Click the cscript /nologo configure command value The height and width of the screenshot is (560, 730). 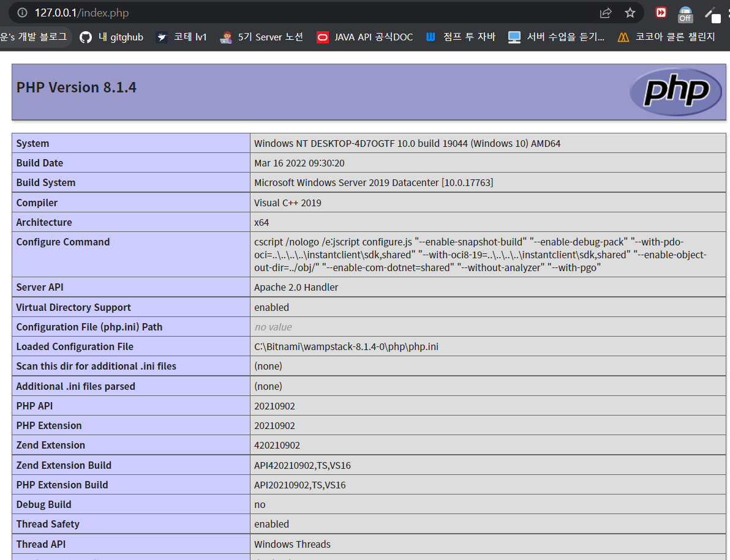point(480,255)
